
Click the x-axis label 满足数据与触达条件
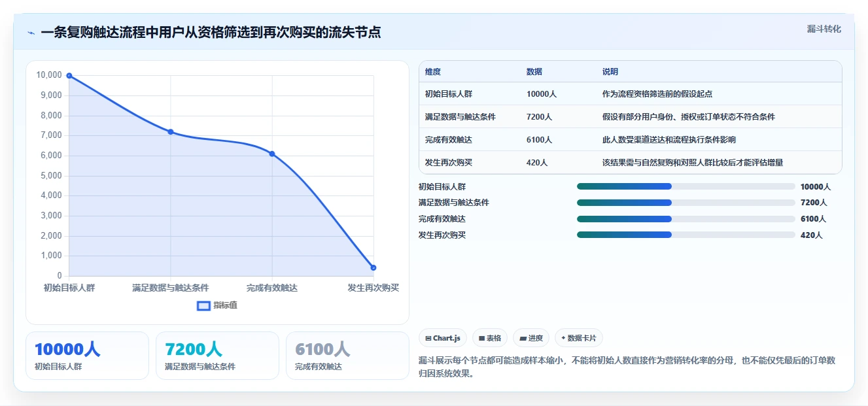click(x=171, y=288)
